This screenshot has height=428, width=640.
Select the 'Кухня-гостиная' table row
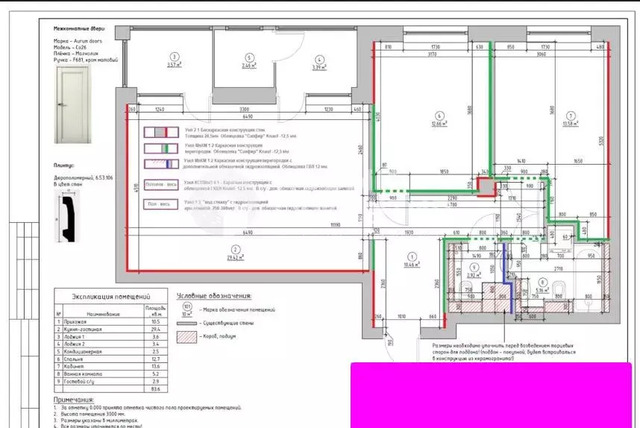click(x=111, y=329)
